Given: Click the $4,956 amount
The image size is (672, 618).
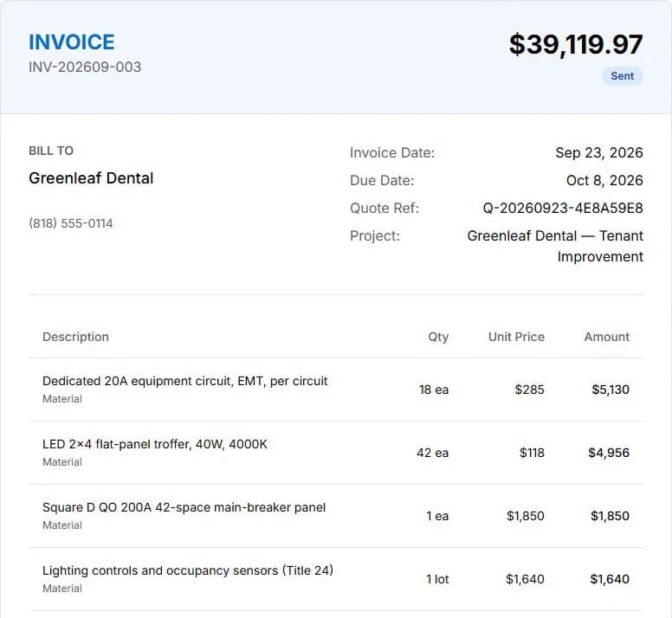Looking at the screenshot, I should click(609, 453).
